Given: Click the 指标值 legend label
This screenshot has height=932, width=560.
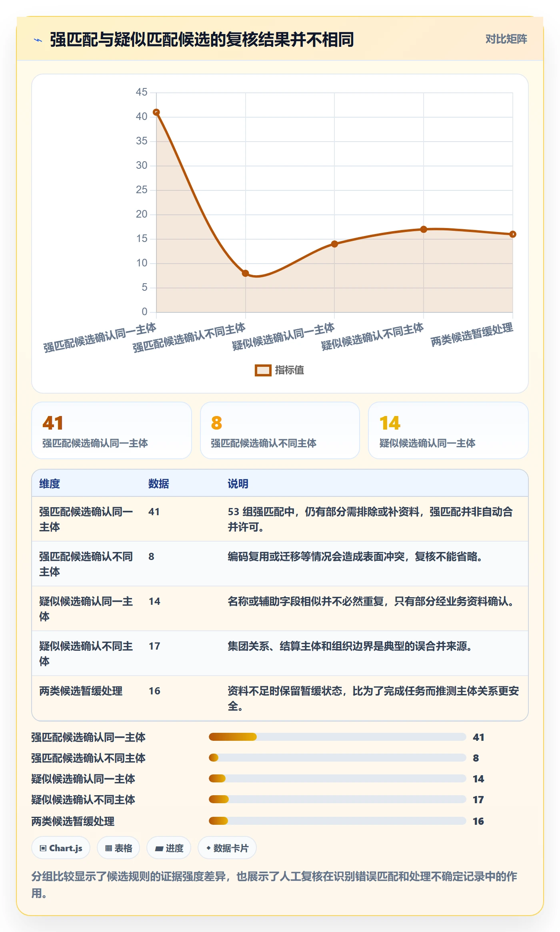Looking at the screenshot, I should (289, 370).
